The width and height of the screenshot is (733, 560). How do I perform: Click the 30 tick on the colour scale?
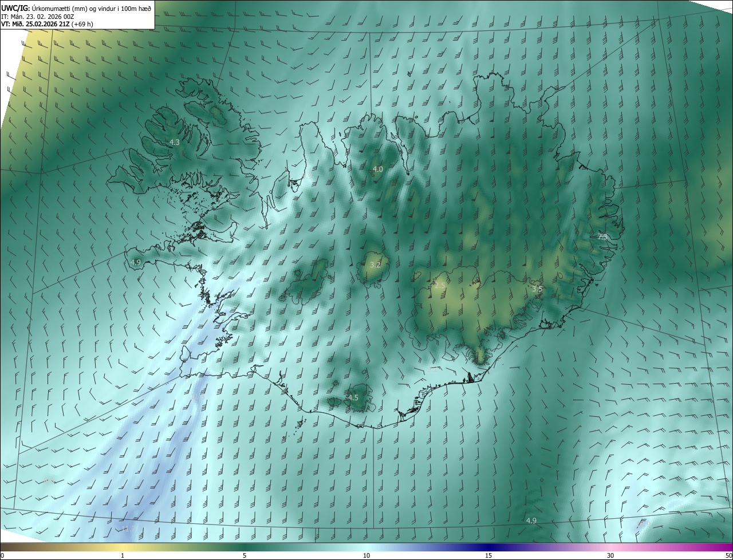pos(610,556)
